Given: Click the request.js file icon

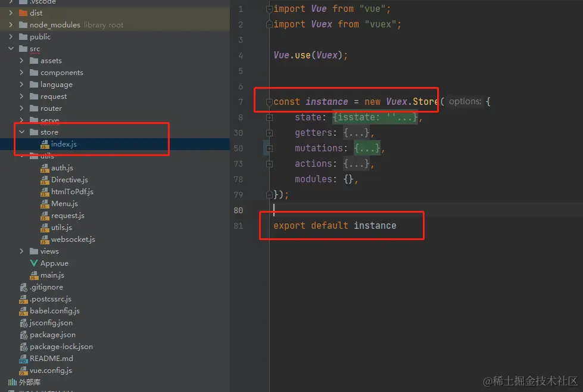Looking at the screenshot, I should 45,216.
